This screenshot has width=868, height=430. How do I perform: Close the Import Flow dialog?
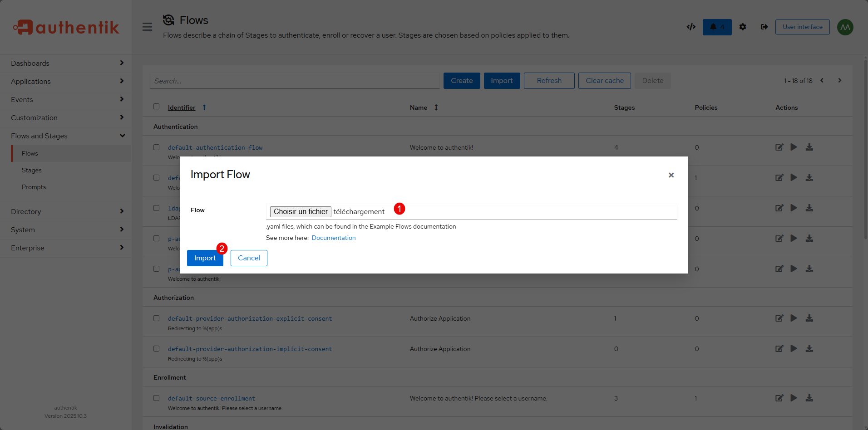(671, 175)
